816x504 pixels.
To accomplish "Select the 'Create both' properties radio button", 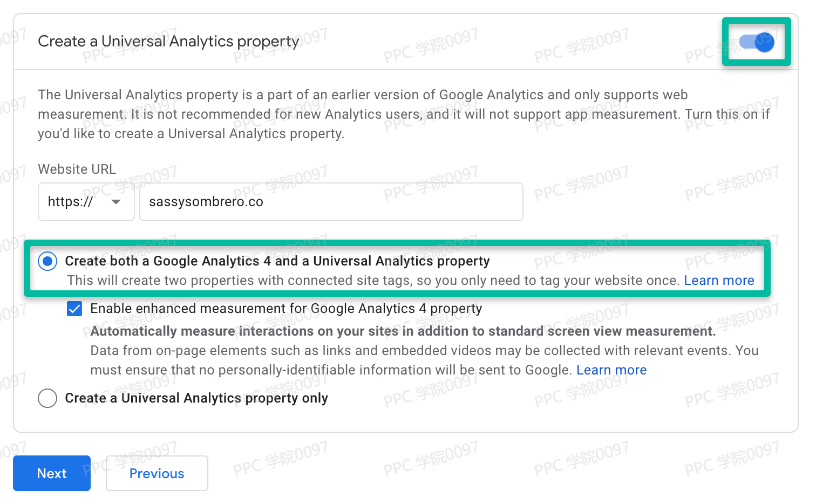I will 47,261.
